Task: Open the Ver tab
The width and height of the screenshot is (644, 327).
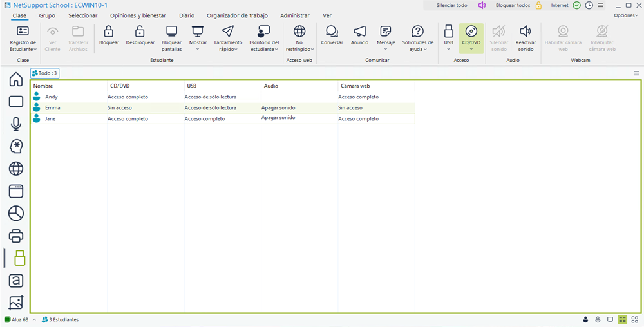Action: click(327, 15)
